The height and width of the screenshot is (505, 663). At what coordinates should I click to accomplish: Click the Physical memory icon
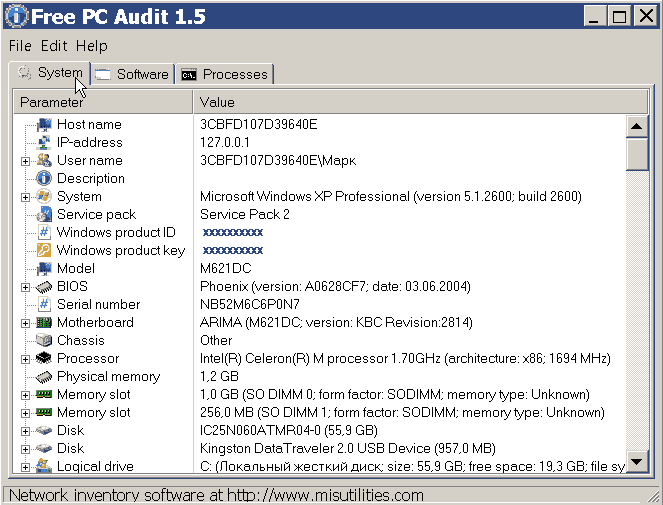coord(44,376)
